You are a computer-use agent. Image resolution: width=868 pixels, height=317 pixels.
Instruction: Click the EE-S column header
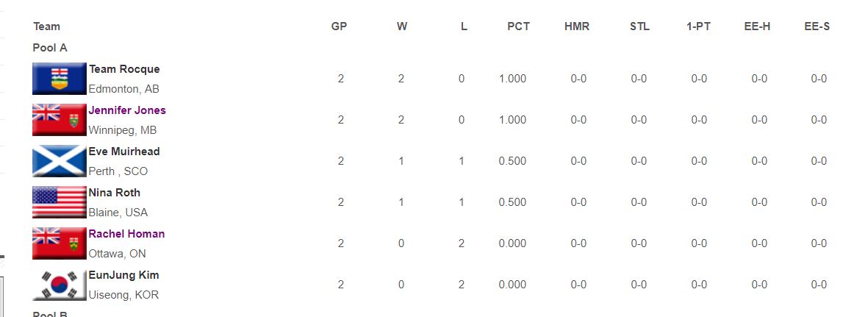pyautogui.click(x=817, y=26)
